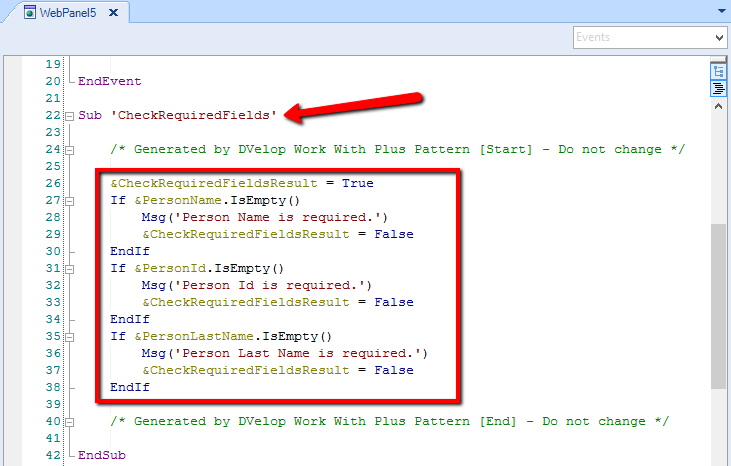This screenshot has height=466, width=731.
Task: Click the text alignment icon above scrollbar
Action: 718,88
